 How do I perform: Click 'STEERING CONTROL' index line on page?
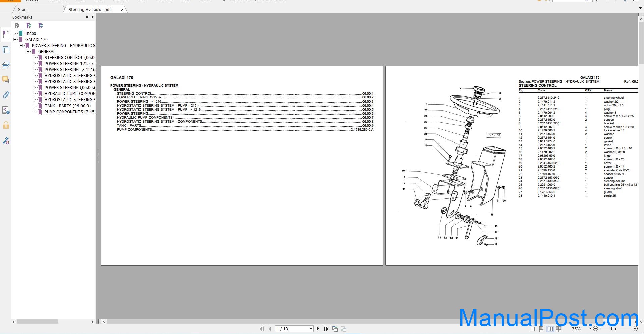tap(245, 94)
